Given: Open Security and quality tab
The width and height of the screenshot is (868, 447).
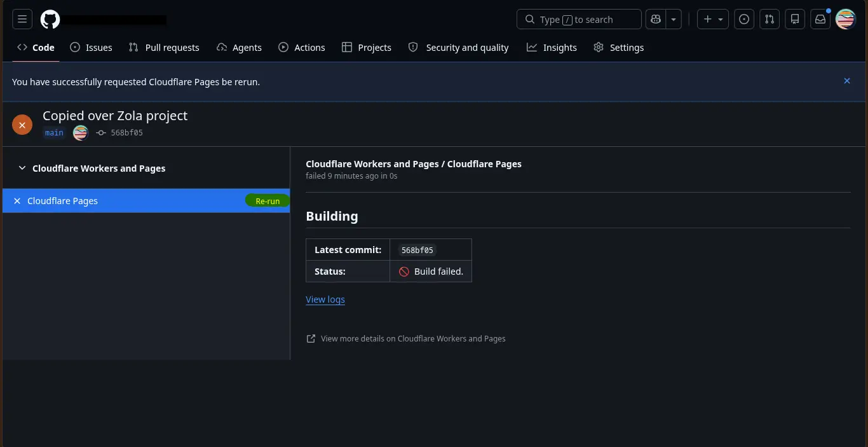Looking at the screenshot, I should 458,48.
